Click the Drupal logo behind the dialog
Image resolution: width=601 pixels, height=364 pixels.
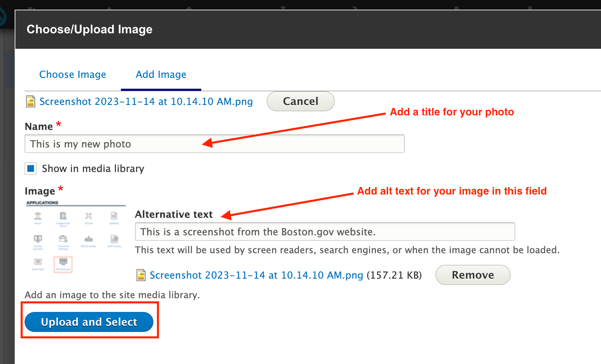pos(3,17)
